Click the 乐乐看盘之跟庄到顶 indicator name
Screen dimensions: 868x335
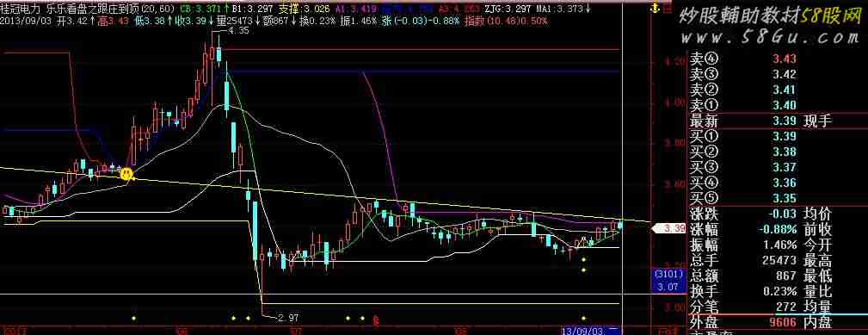tap(92, 9)
